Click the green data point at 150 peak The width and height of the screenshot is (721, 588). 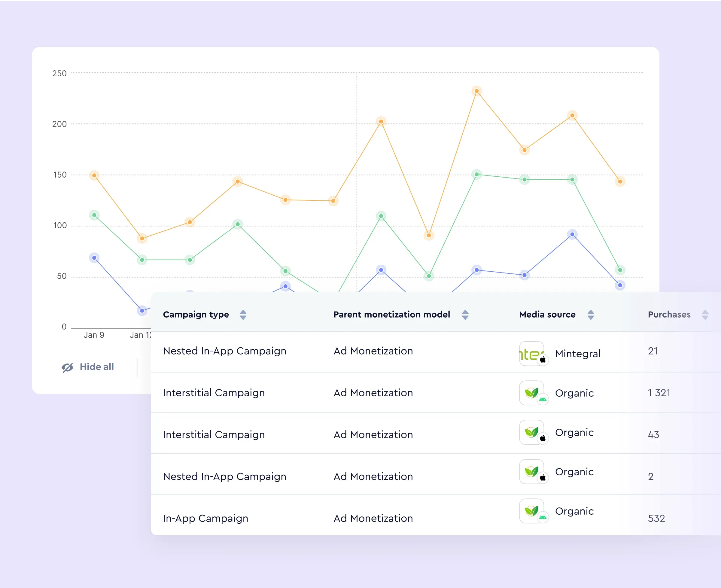476,175
